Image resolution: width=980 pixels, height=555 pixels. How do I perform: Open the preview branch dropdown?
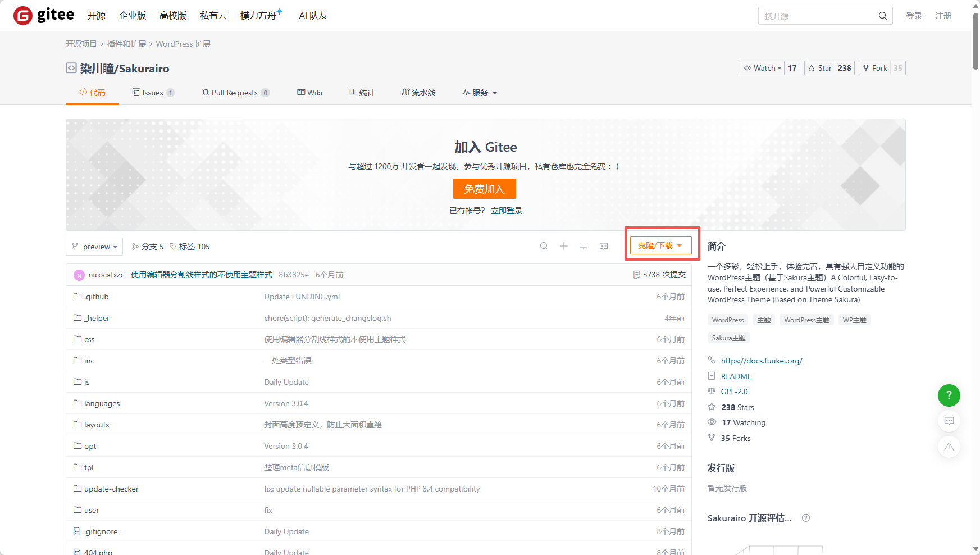point(94,247)
